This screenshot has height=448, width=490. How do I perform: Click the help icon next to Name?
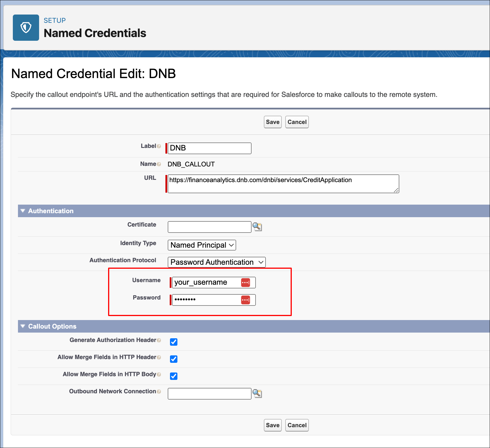[159, 164]
